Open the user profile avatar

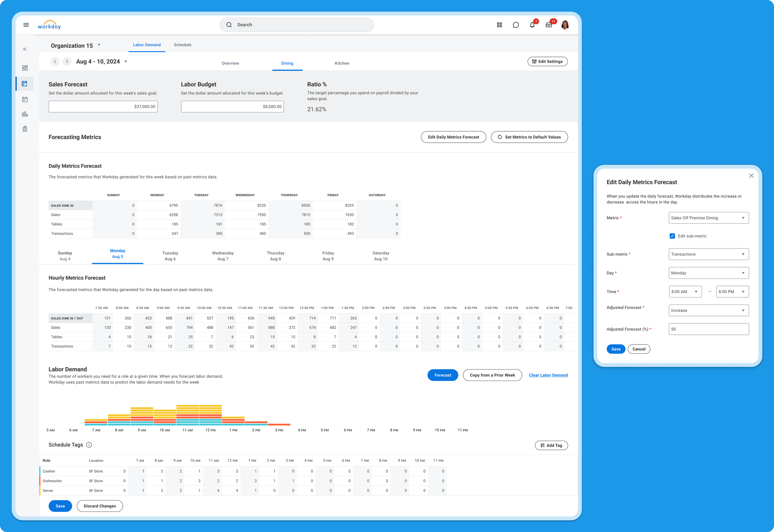click(x=565, y=25)
